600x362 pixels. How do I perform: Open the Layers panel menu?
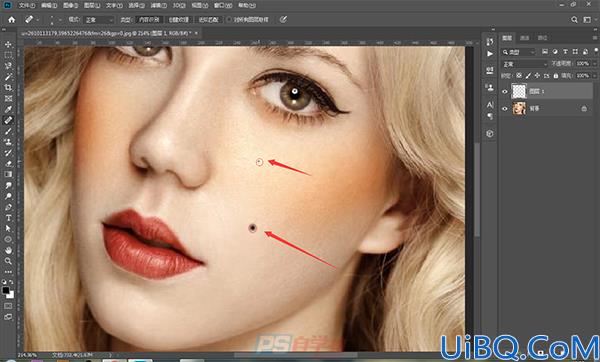(595, 38)
